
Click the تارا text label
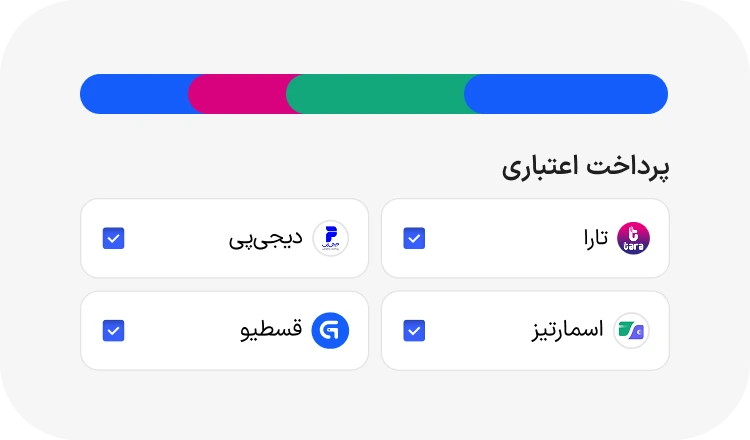point(596,238)
